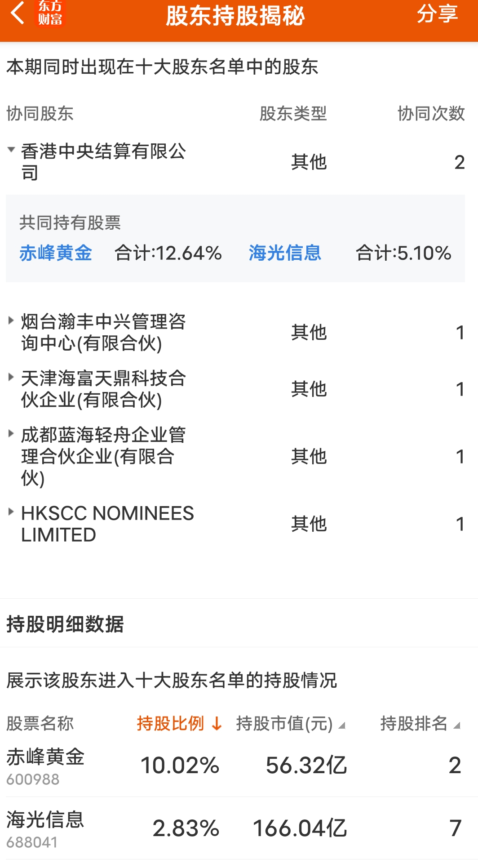
Task: Open the 赤峰黄金 stock link in 共同持有股票
Action: 58,254
